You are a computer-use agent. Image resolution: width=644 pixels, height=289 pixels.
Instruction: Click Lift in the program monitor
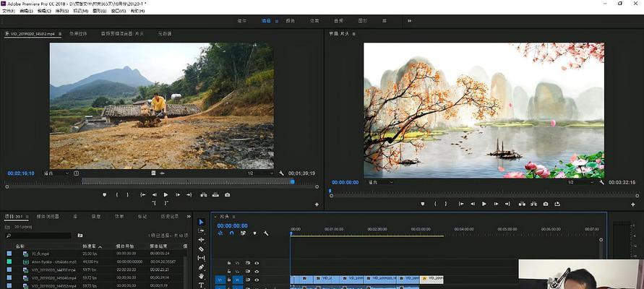(x=522, y=204)
